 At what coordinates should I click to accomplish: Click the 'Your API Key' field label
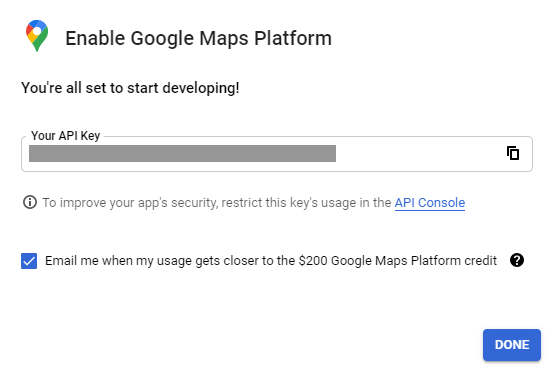coord(65,136)
